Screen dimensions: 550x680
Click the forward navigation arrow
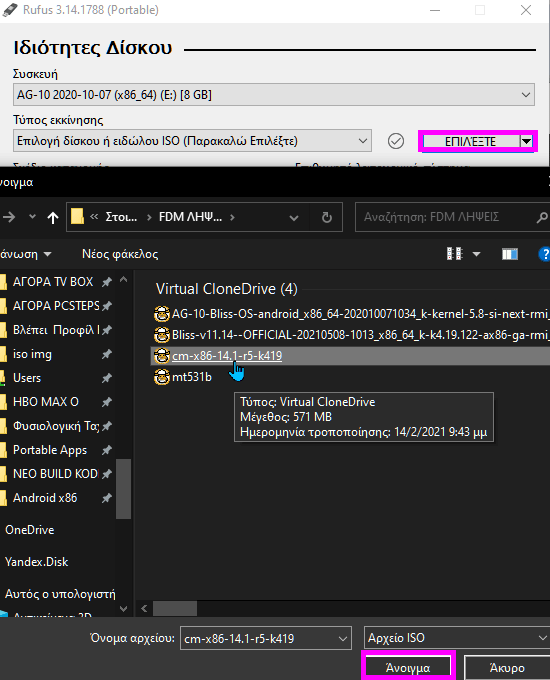pyautogui.click(x=9, y=217)
